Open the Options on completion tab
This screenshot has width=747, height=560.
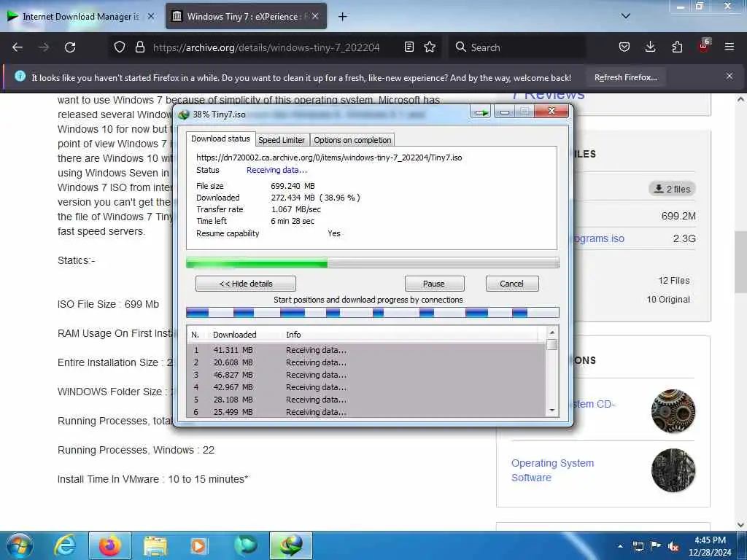pyautogui.click(x=352, y=140)
